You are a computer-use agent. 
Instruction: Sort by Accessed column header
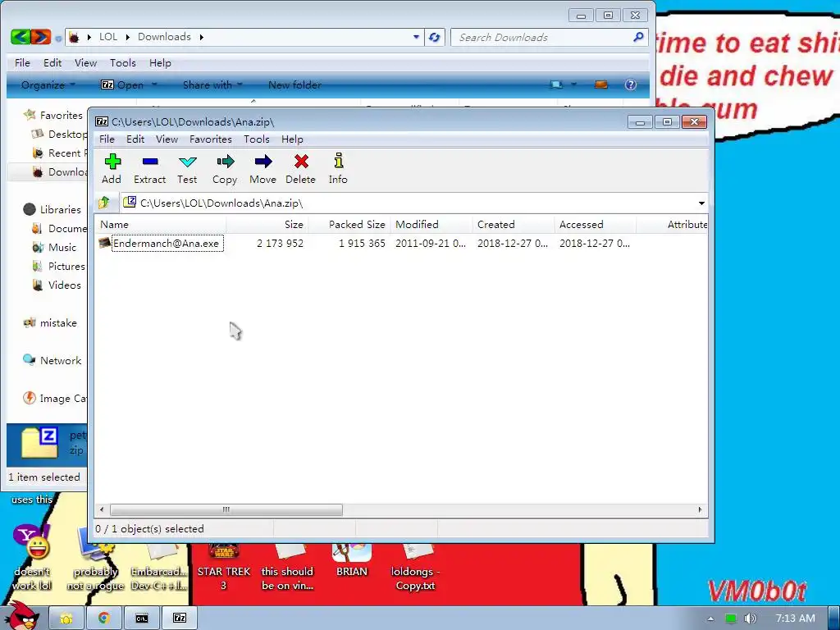pyautogui.click(x=596, y=225)
